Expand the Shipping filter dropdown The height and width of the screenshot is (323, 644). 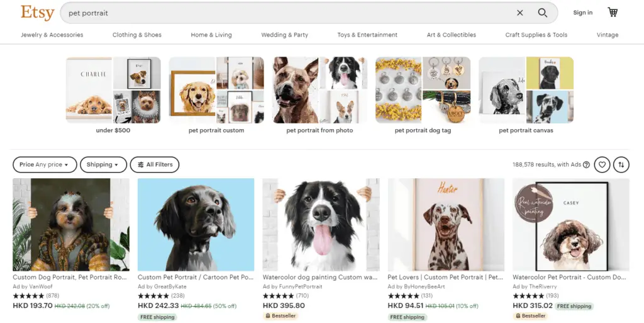(x=104, y=164)
